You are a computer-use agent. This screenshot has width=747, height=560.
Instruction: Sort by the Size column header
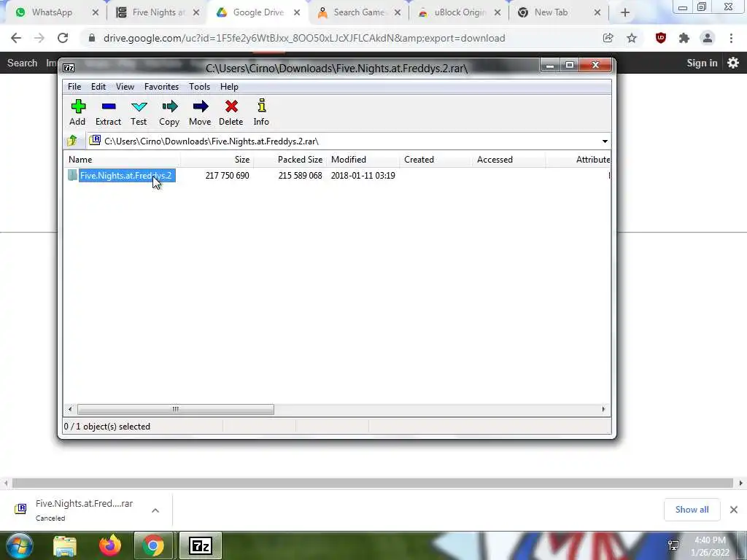[217, 160]
